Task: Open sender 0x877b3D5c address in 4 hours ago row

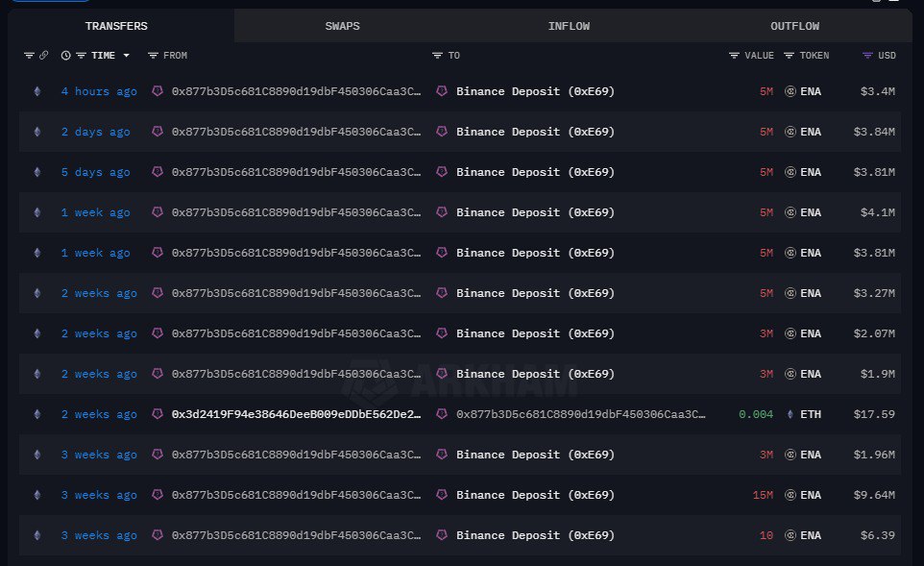Action: click(297, 91)
